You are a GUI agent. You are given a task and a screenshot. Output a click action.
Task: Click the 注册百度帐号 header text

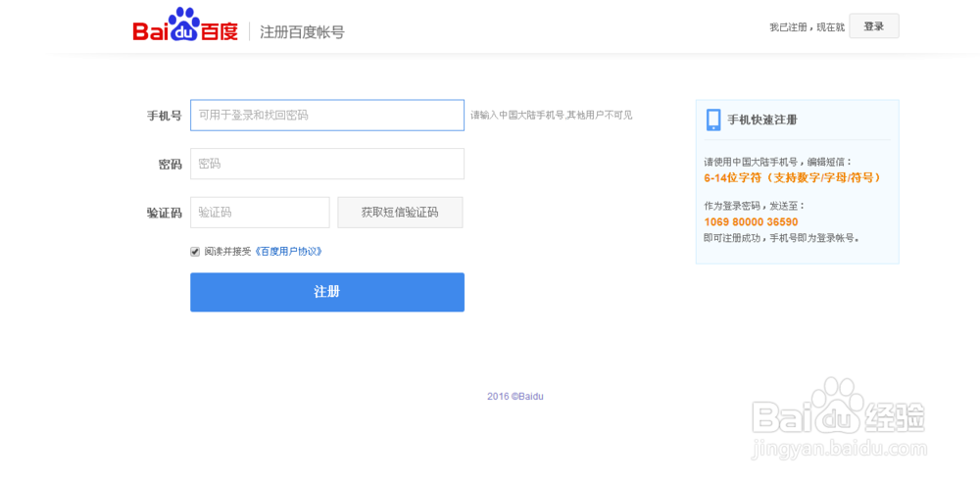pos(302,32)
